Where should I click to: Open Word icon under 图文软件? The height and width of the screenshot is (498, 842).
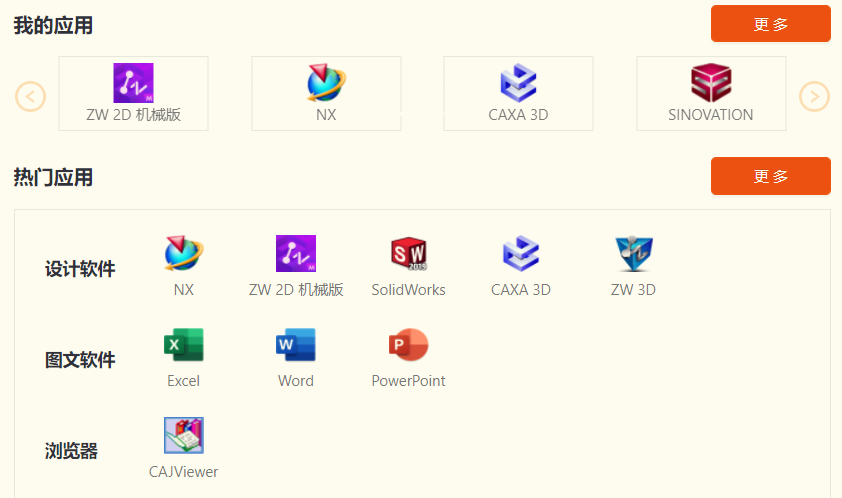point(296,344)
